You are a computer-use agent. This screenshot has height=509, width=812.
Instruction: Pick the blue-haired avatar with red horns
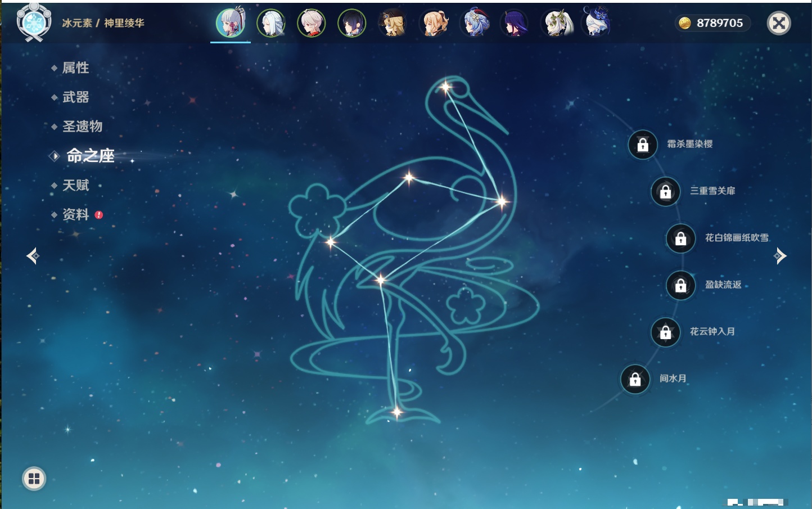tap(475, 23)
